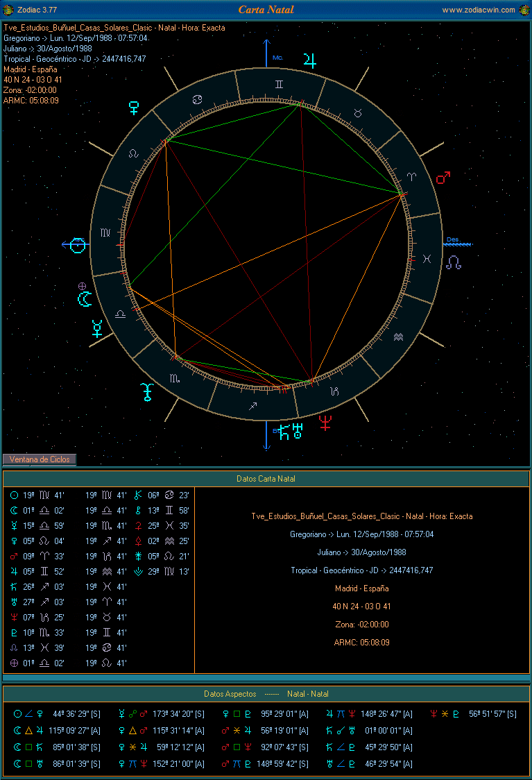Select the Uranus 27º Sagittarius 03' row
Viewport: 532px width, 780px height.
coord(37,602)
